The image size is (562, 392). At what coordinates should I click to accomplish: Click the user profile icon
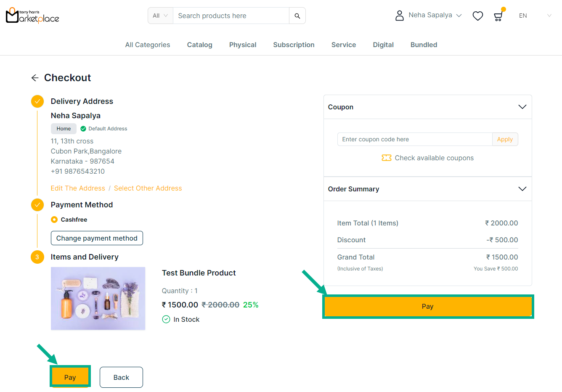[399, 16]
